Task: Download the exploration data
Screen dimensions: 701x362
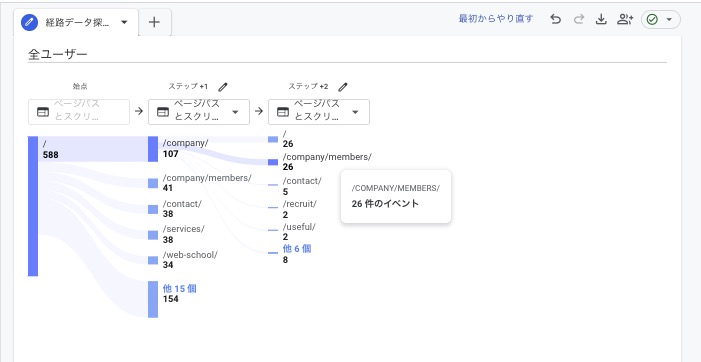Action: coord(601,19)
